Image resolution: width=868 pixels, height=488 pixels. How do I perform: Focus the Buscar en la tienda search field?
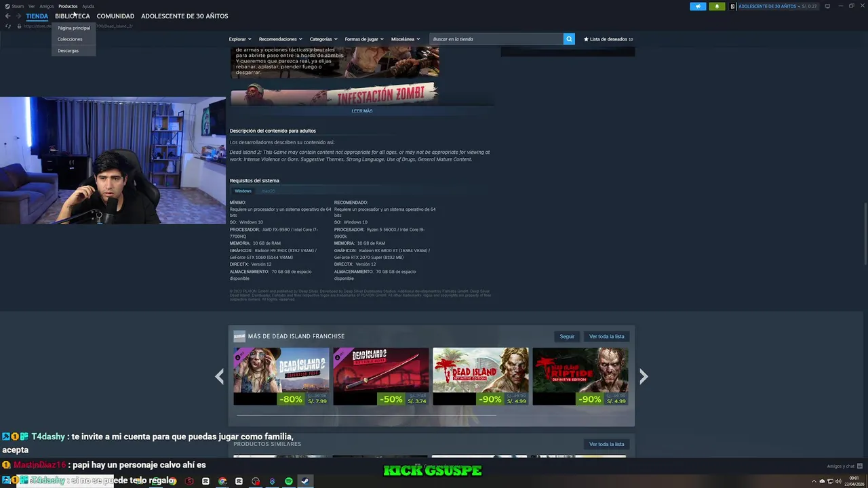[496, 39]
